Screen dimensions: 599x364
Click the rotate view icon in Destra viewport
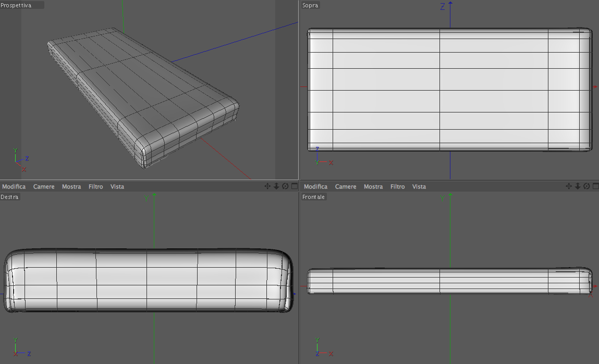(x=285, y=186)
